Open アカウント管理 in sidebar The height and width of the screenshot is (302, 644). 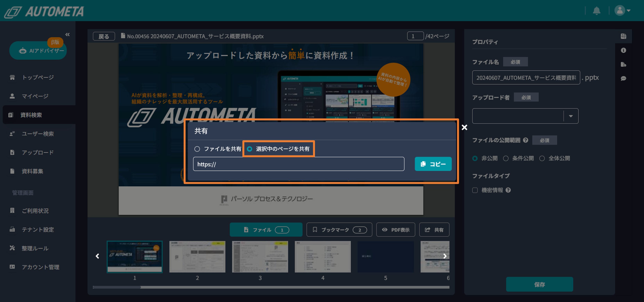pos(37,267)
